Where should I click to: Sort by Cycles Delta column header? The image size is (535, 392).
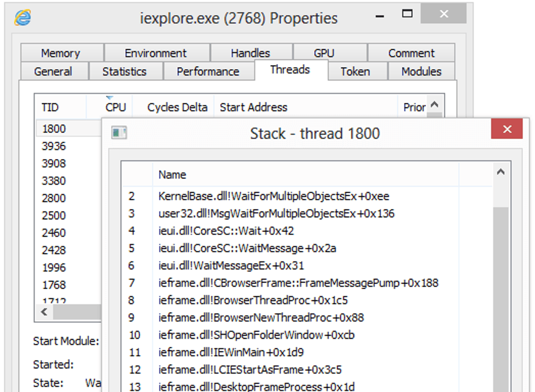point(173,107)
